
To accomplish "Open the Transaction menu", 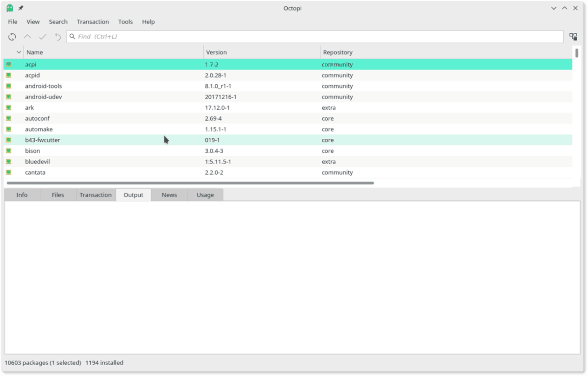I will [x=93, y=22].
